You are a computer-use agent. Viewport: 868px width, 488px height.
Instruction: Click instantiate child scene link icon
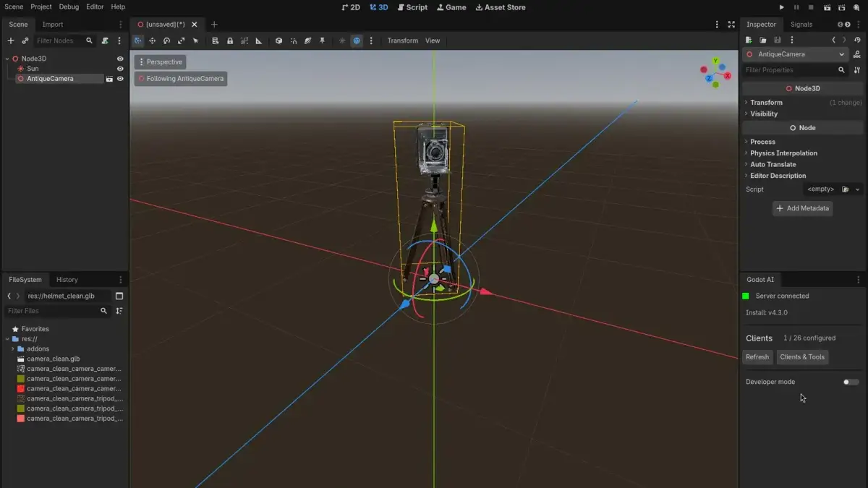(x=25, y=40)
